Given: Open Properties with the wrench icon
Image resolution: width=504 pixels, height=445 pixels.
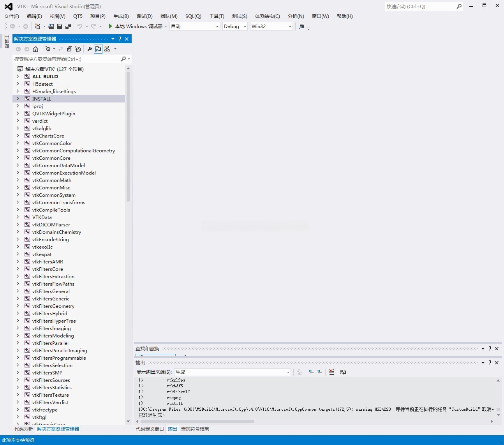Looking at the screenshot, I should point(90,49).
